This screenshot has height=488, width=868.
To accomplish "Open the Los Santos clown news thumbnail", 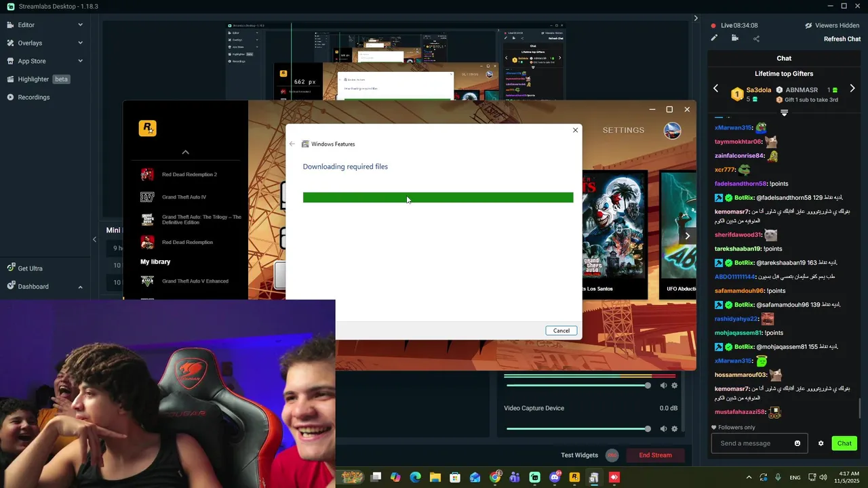I will pyautogui.click(x=616, y=235).
